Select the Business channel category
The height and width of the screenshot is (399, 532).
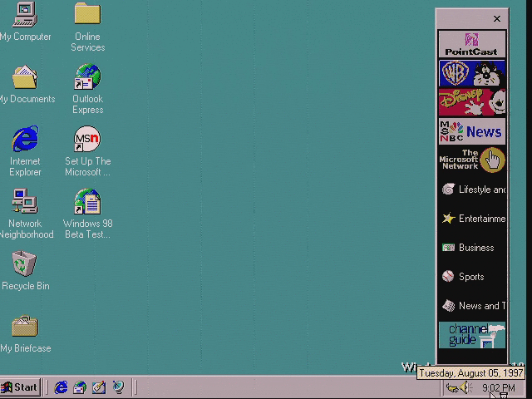pyautogui.click(x=472, y=248)
